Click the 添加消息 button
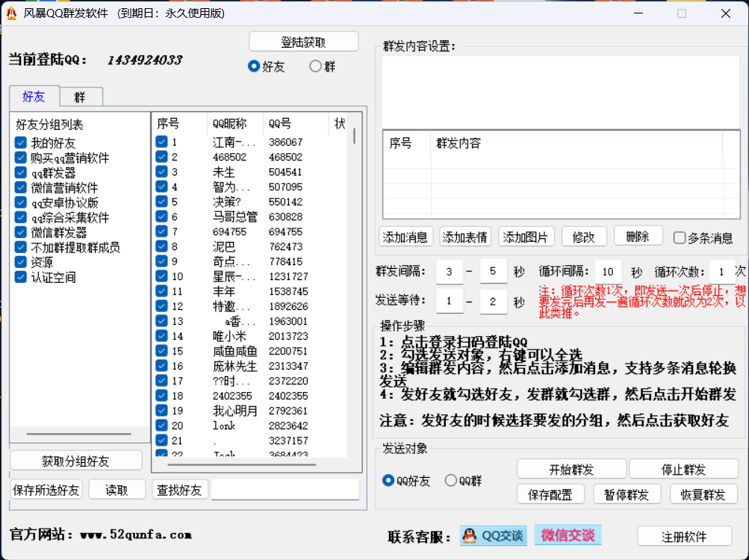Viewport: 749px width, 560px height. tap(405, 237)
